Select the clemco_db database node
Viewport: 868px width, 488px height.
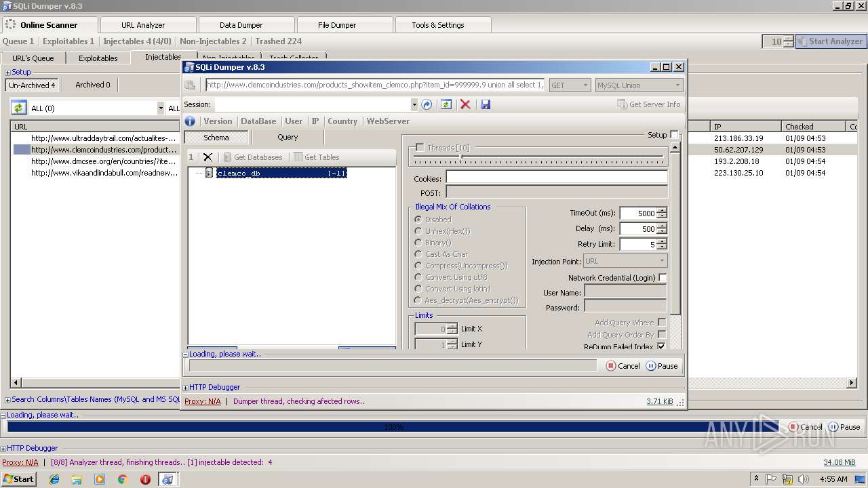point(281,173)
